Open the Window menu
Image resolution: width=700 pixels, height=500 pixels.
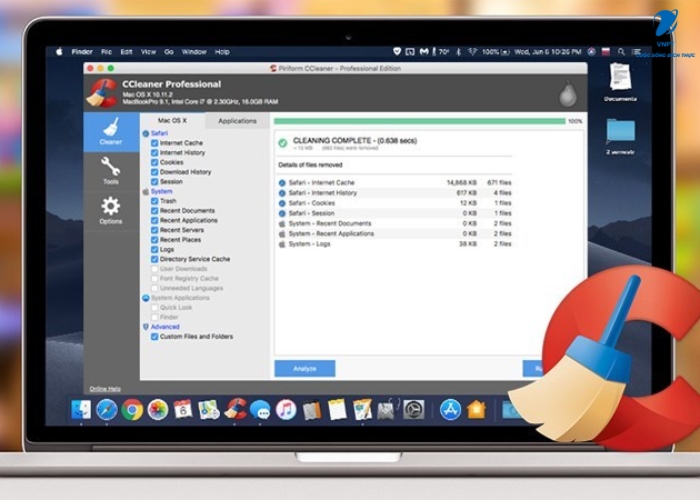point(194,52)
